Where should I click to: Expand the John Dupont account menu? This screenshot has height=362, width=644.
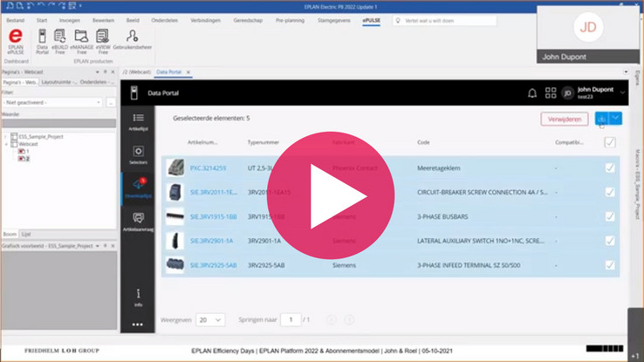pyautogui.click(x=623, y=93)
